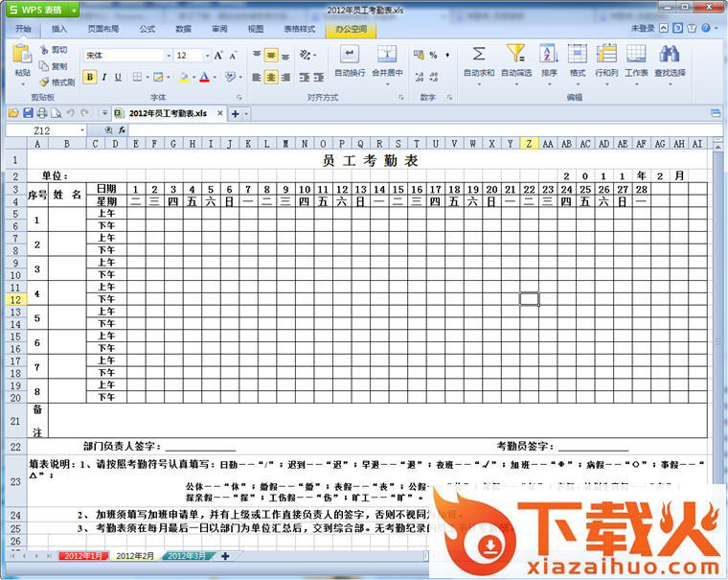Click the Rows and Columns icon
This screenshot has width=728, height=580.
tap(606, 54)
